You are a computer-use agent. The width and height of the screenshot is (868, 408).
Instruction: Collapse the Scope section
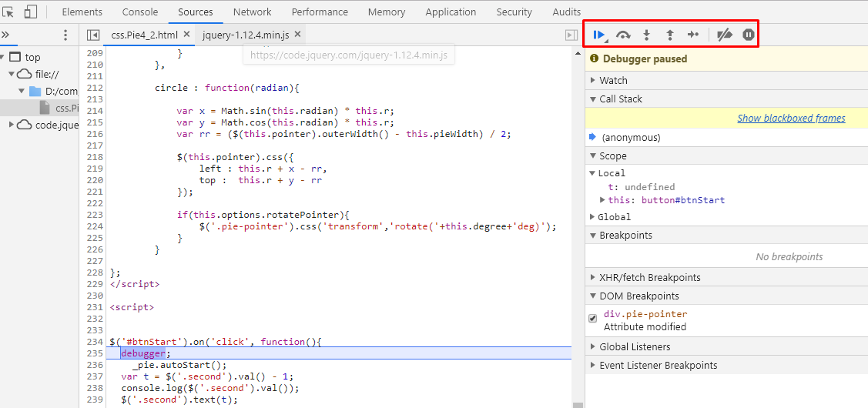pos(593,156)
